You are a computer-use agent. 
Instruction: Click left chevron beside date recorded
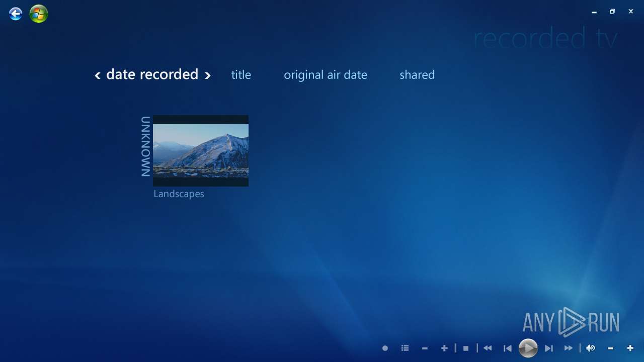[x=98, y=75]
